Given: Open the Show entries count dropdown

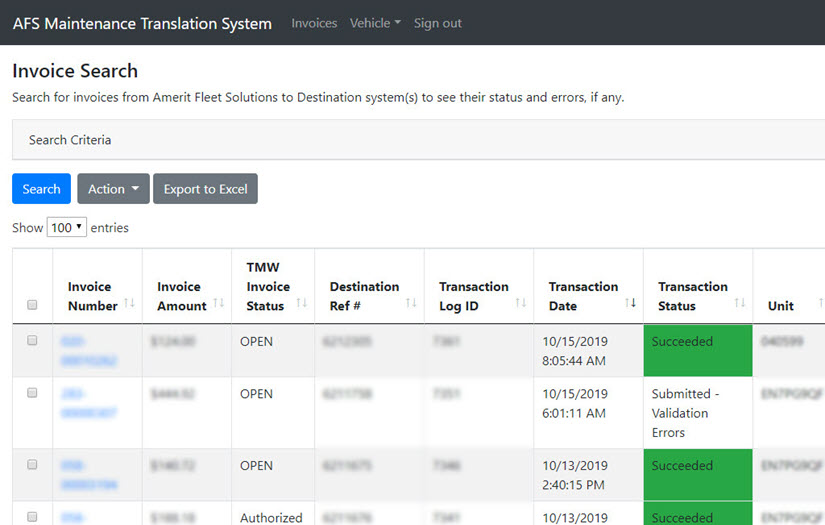Looking at the screenshot, I should click(x=67, y=228).
